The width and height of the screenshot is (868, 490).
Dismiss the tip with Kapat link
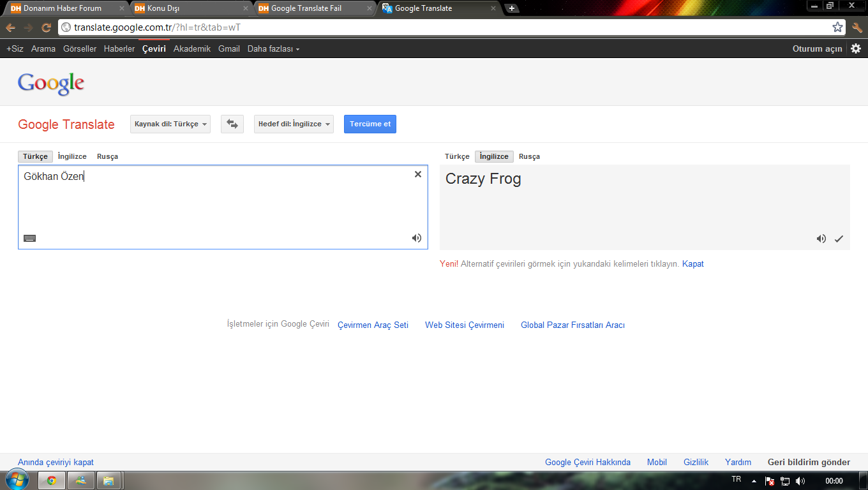[x=693, y=264]
